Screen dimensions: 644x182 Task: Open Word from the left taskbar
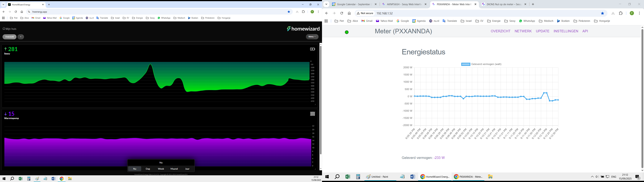(53, 179)
